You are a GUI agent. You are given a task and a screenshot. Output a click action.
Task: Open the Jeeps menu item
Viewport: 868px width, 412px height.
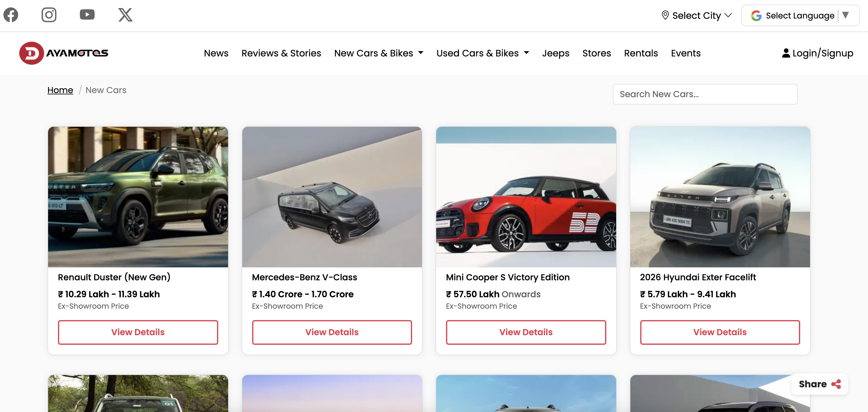555,53
